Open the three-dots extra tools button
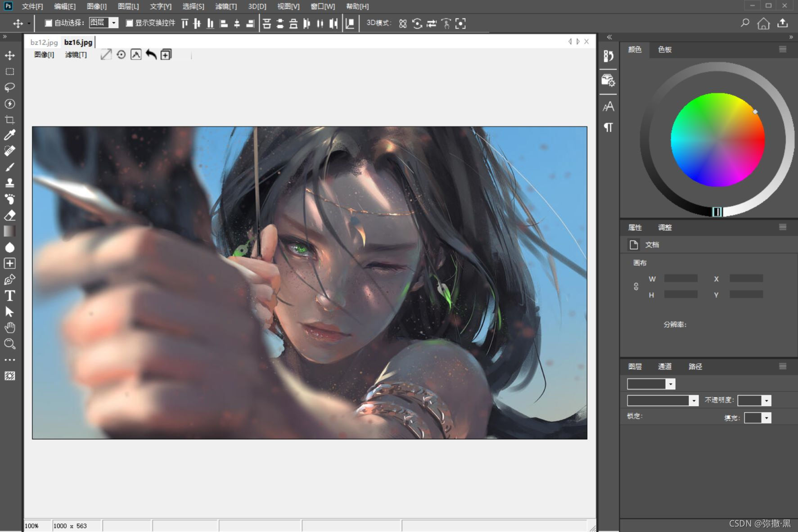This screenshot has width=798, height=532. pyautogui.click(x=9, y=360)
